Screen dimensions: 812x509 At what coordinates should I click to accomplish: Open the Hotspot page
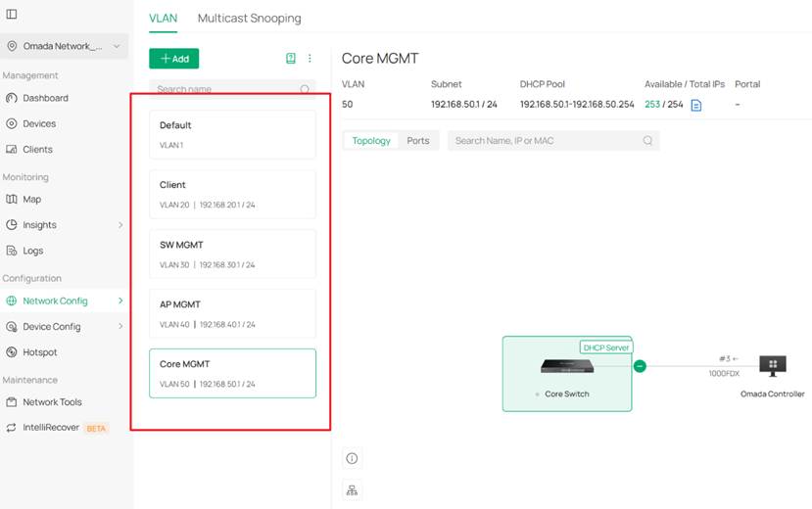point(39,352)
